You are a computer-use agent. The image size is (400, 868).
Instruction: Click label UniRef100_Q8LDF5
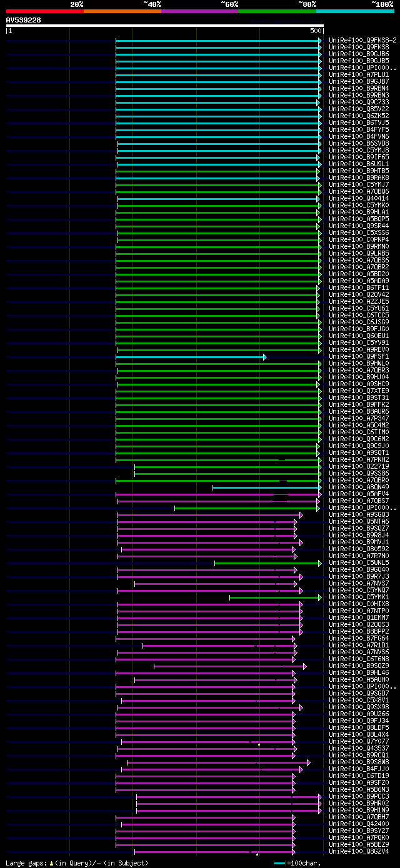click(359, 728)
